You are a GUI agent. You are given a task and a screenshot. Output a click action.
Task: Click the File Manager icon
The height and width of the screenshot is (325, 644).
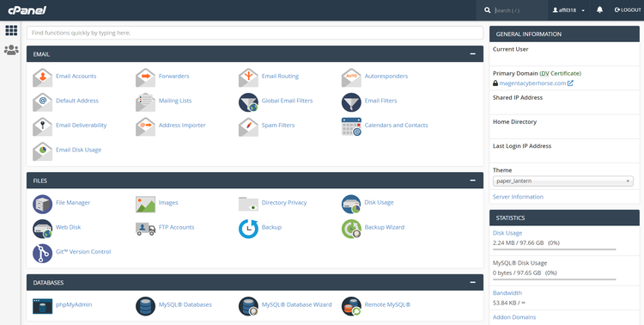42,205
